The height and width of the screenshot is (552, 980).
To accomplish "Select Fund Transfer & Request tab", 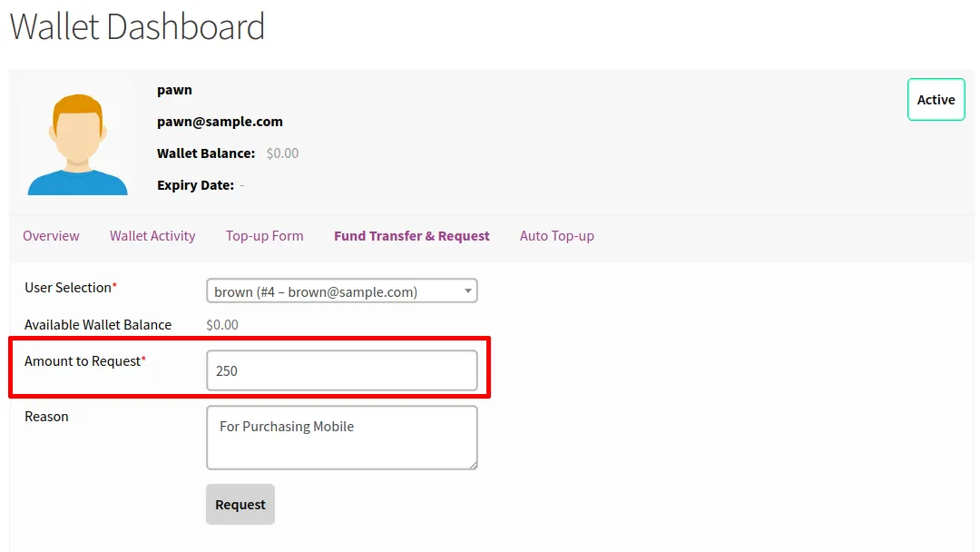I will point(411,236).
